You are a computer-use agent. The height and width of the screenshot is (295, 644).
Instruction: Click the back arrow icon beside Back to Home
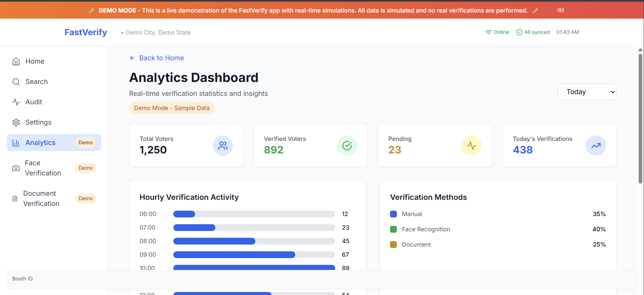coord(132,58)
